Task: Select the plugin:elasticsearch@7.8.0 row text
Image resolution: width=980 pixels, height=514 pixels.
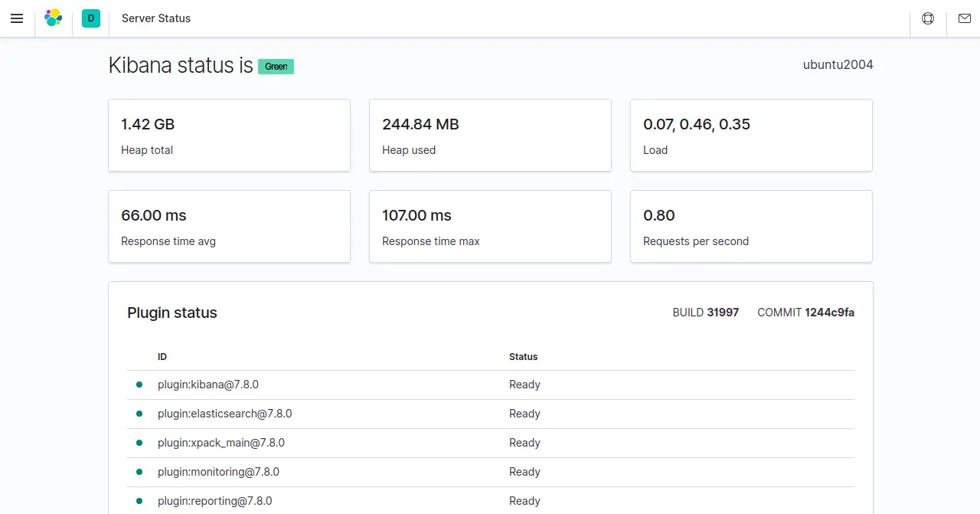Action: coord(225,414)
